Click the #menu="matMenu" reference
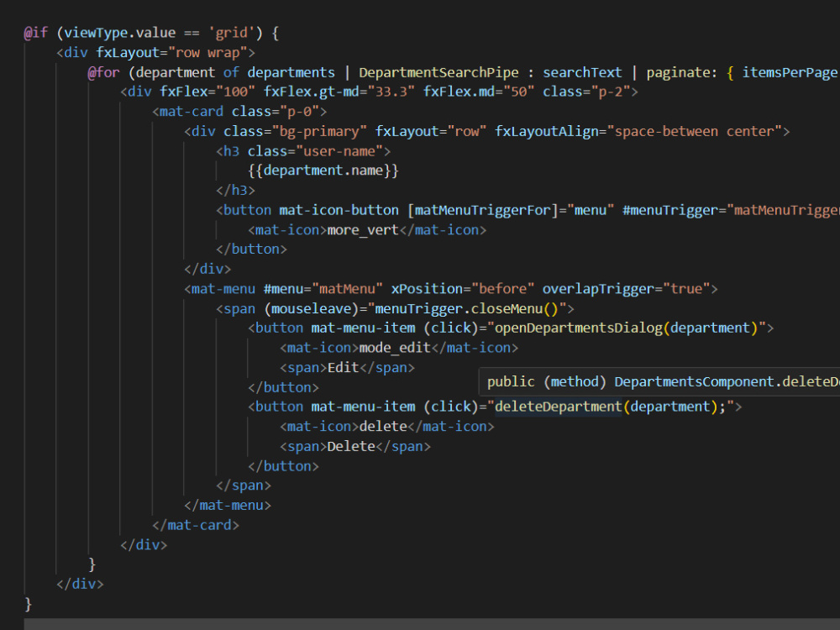This screenshot has width=840, height=630. (323, 289)
